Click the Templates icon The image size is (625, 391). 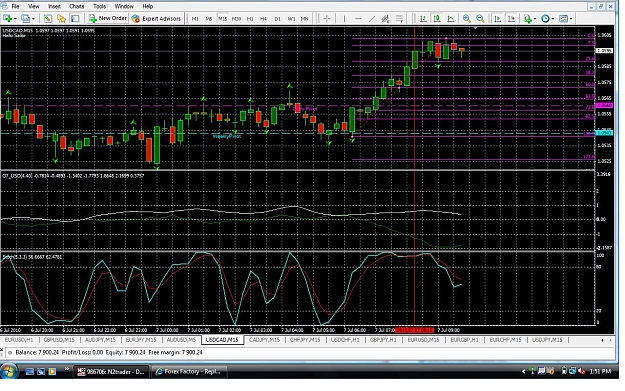coord(563,18)
